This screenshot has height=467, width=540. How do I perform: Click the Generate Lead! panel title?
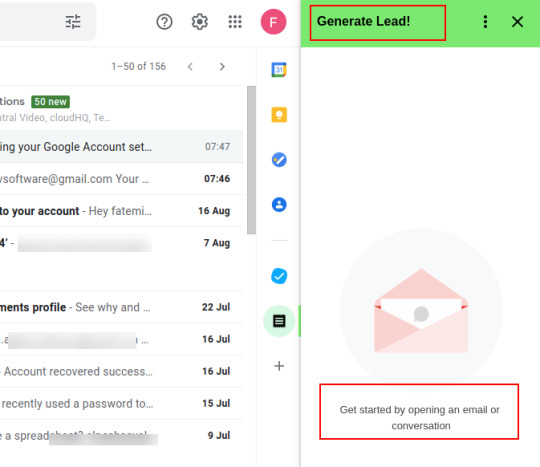(x=363, y=21)
